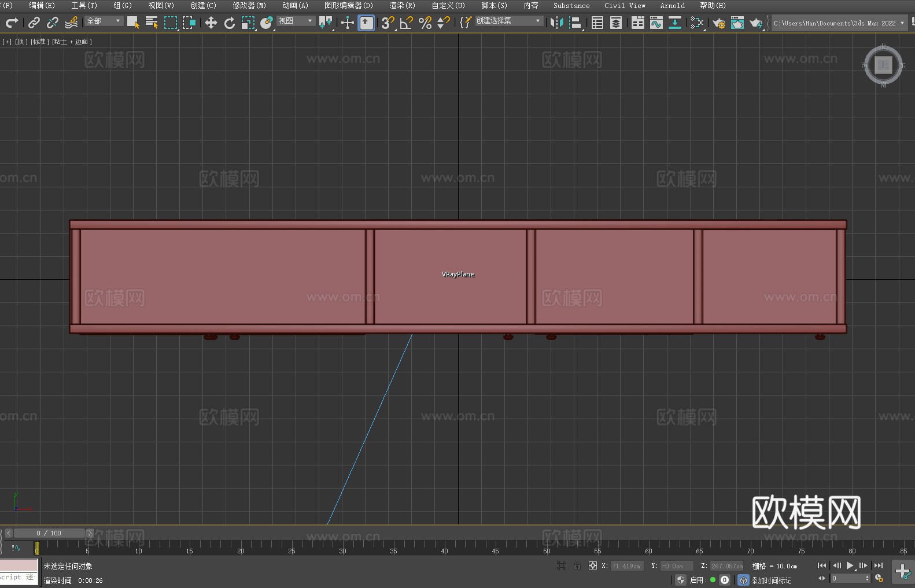Toggle Angle Snap
This screenshot has height=588, width=915.
click(406, 23)
